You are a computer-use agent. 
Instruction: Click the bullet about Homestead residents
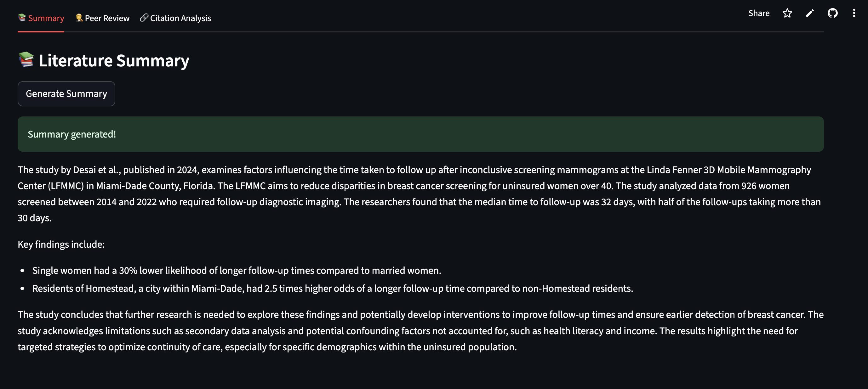pyautogui.click(x=332, y=288)
